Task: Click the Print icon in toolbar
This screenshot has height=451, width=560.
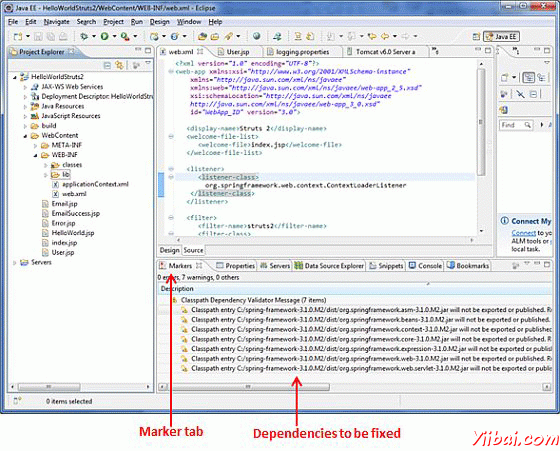Action: point(63,36)
